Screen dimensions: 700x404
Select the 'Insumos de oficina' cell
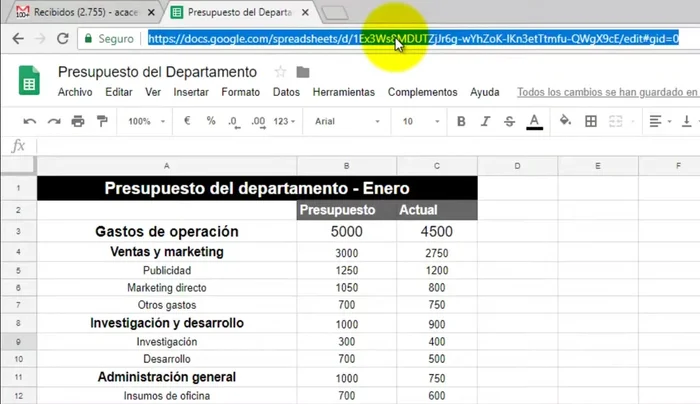(167, 396)
